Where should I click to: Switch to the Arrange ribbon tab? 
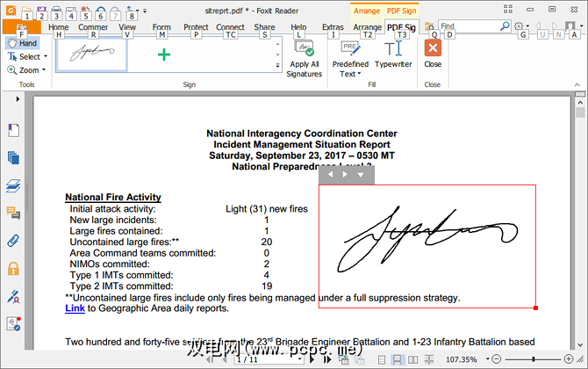(367, 27)
